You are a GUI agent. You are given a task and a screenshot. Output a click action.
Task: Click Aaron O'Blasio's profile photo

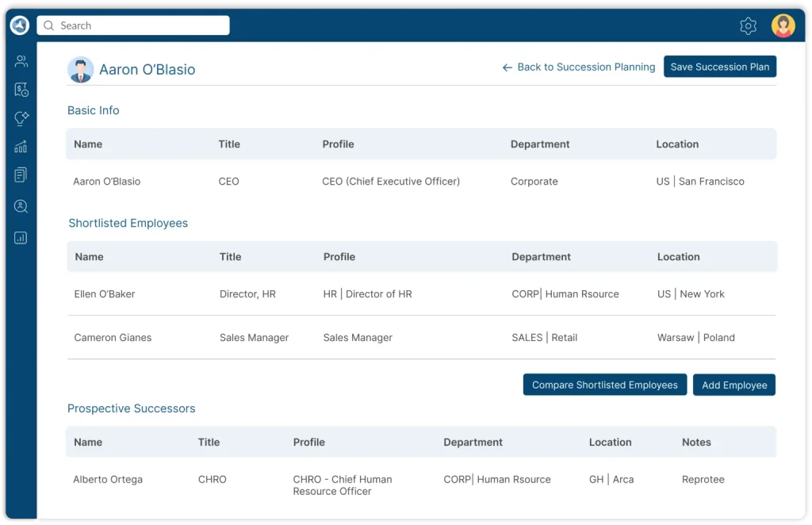(x=80, y=69)
